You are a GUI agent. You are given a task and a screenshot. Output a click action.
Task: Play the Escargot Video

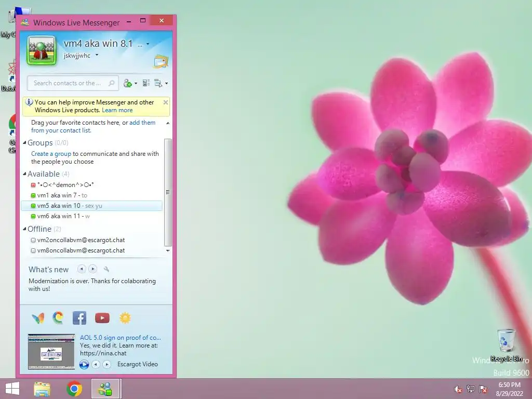[x=84, y=364]
